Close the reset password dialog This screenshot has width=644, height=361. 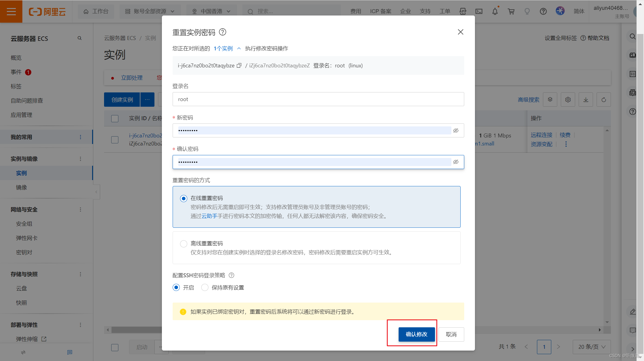(460, 32)
